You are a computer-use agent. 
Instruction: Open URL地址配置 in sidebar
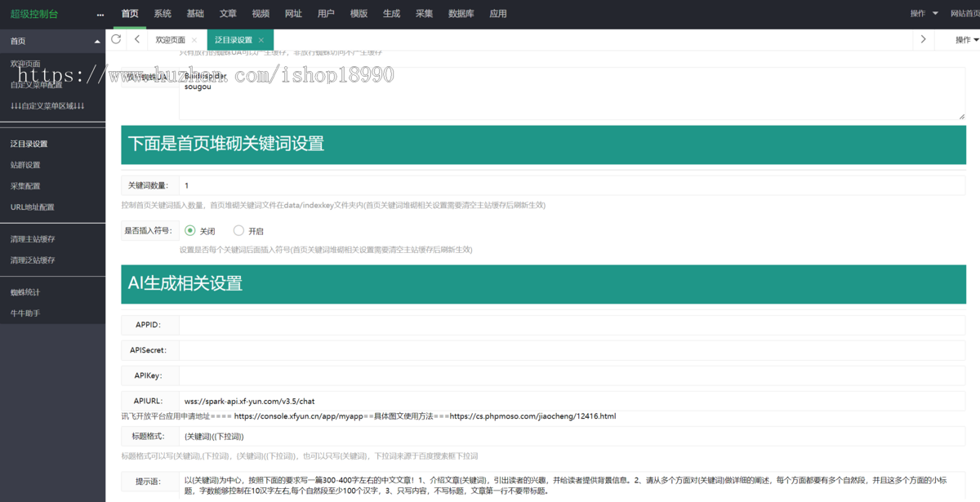tap(33, 207)
